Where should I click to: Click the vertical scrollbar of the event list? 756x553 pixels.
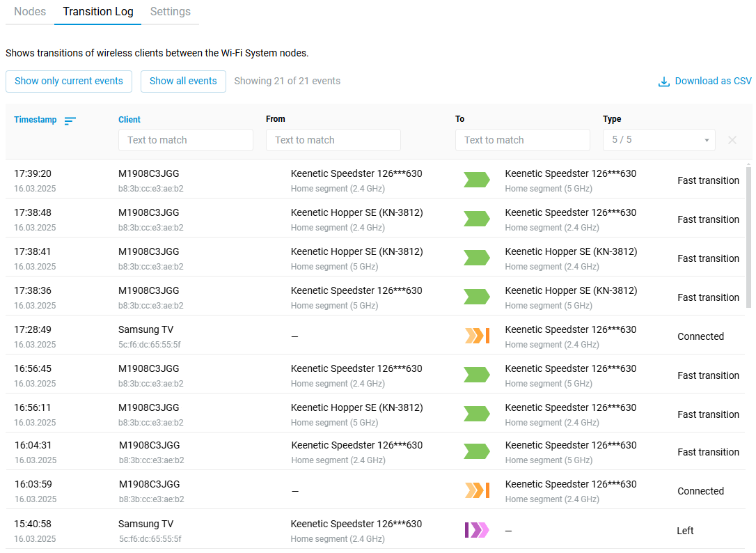tap(749, 237)
